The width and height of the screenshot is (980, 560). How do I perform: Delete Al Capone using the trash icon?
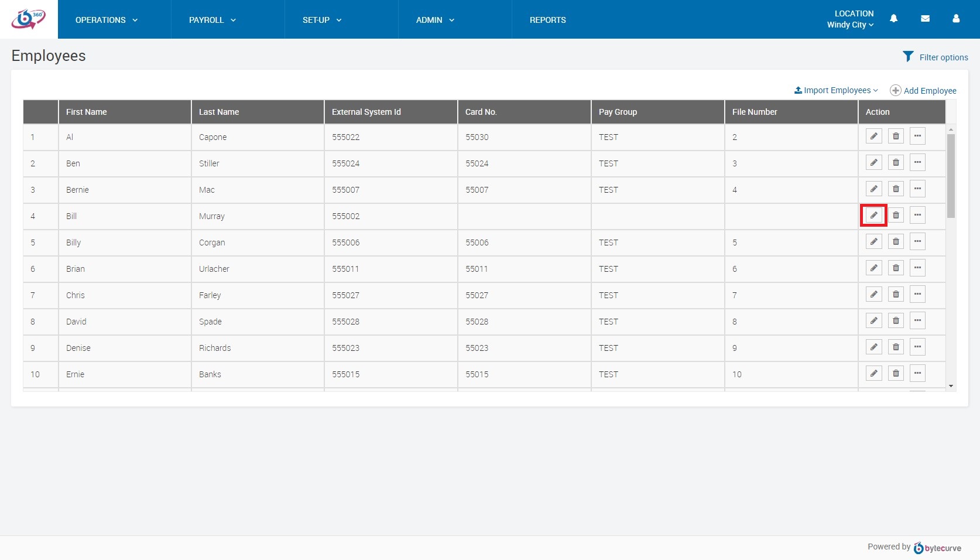(x=896, y=136)
